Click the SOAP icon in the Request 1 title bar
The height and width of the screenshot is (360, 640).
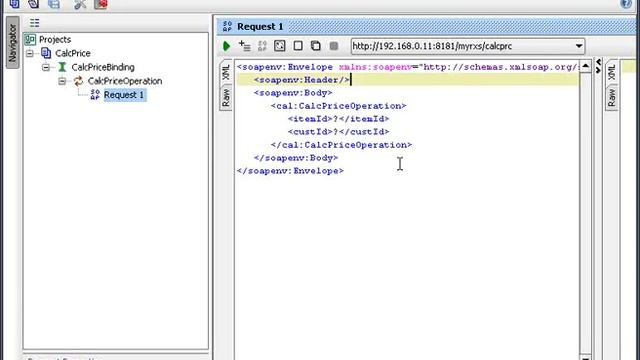pyautogui.click(x=227, y=27)
